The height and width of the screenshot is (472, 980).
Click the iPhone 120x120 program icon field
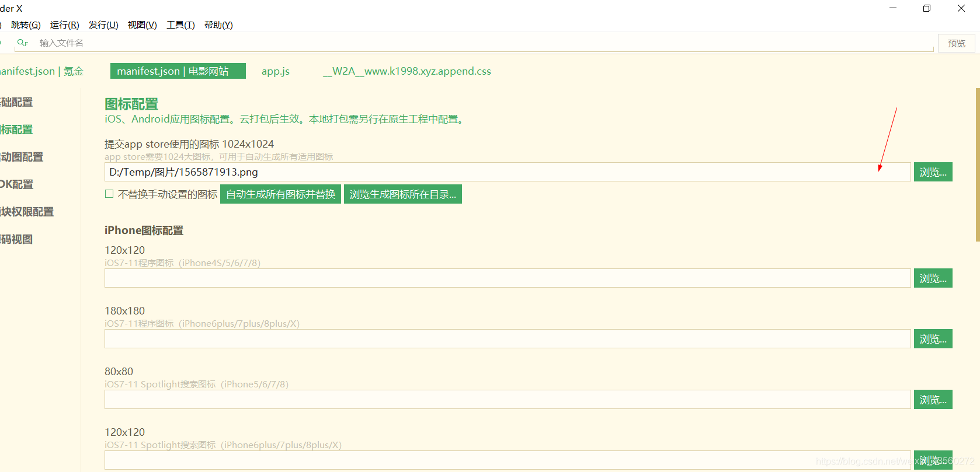(x=508, y=278)
